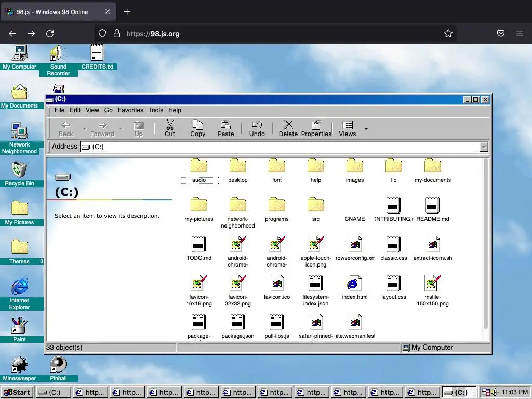The width and height of the screenshot is (532, 399).
Task: Open the Back history dropdown arrow
Action: [x=85, y=129]
